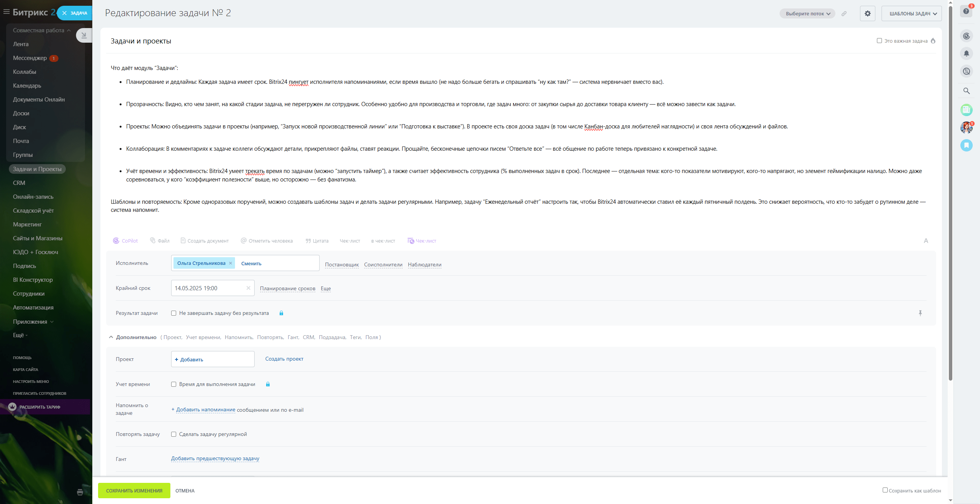The image size is (980, 504).
Task: Pin the block using the pin icon
Action: (920, 313)
